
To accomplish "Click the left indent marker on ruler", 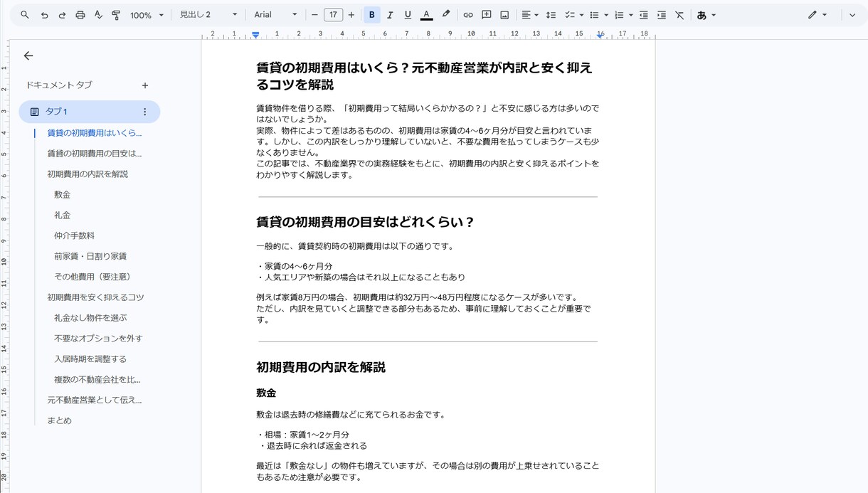I will click(255, 35).
